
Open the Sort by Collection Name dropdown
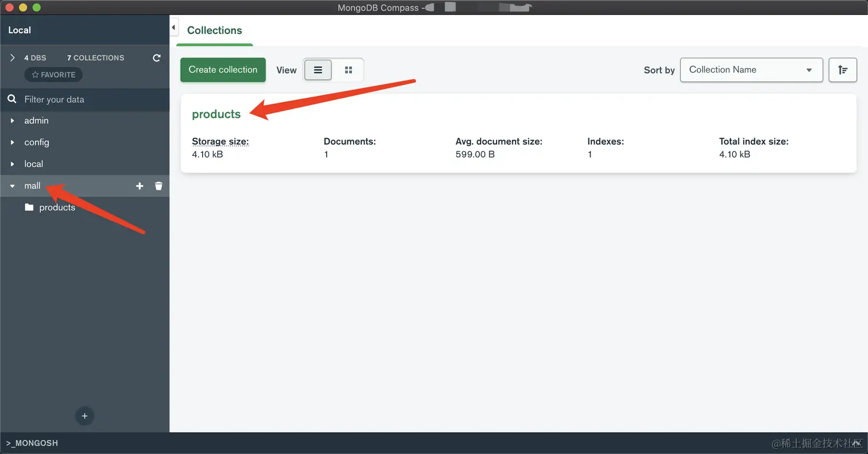(751, 70)
